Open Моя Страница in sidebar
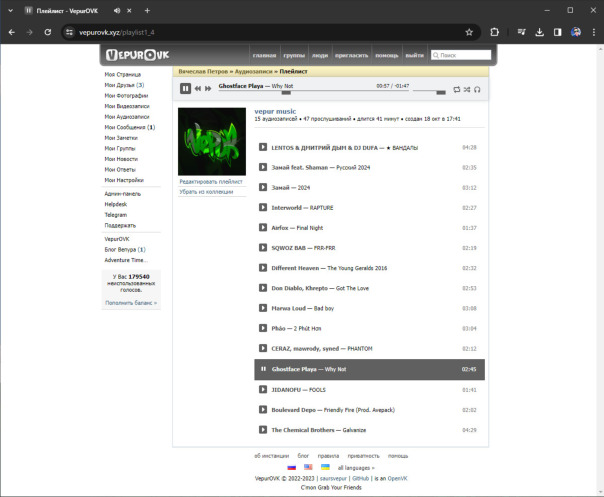This screenshot has height=497, width=604. click(x=122, y=74)
